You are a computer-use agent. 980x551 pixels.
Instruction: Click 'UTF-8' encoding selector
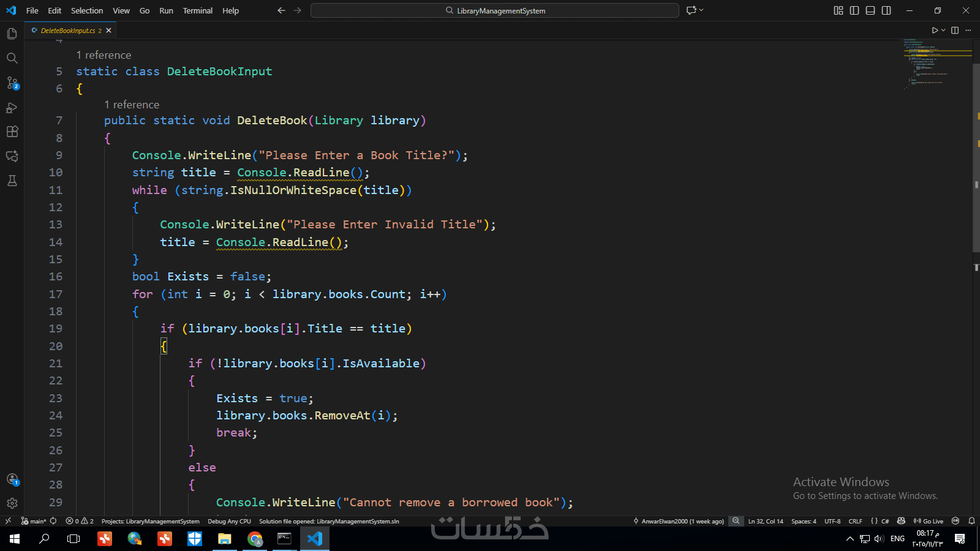[832, 521]
